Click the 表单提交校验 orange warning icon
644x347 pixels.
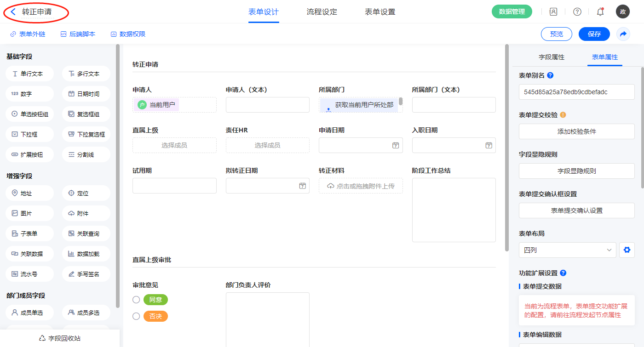(x=563, y=115)
